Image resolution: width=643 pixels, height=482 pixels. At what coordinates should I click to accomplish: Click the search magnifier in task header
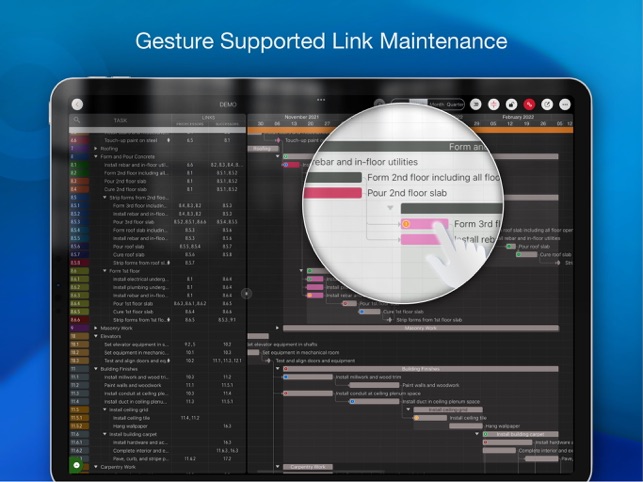pos(78,121)
